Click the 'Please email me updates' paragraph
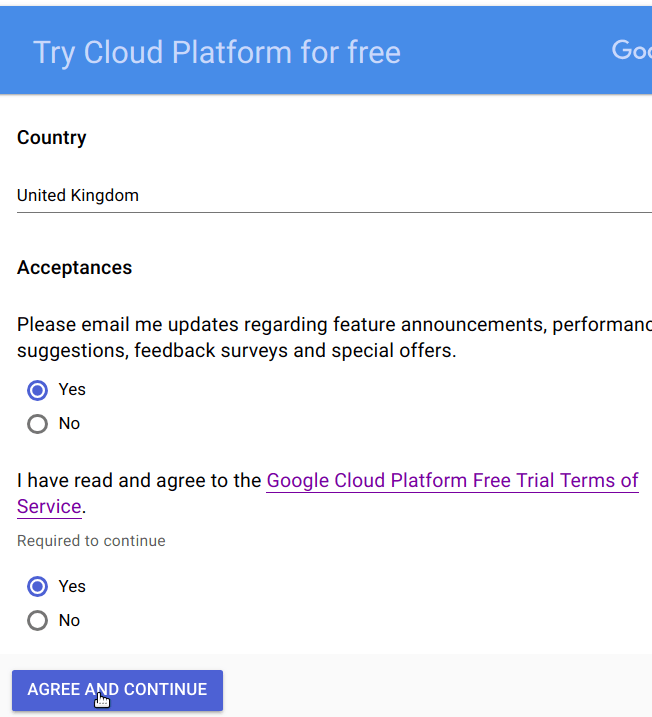The width and height of the screenshot is (652, 717). (334, 337)
